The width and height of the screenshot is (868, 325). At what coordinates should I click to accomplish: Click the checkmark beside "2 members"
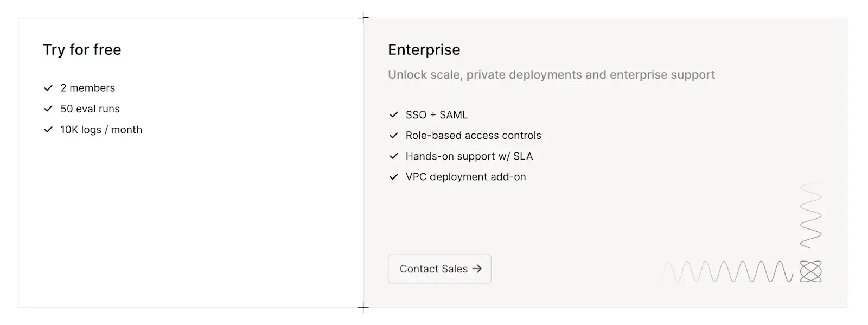click(x=48, y=88)
